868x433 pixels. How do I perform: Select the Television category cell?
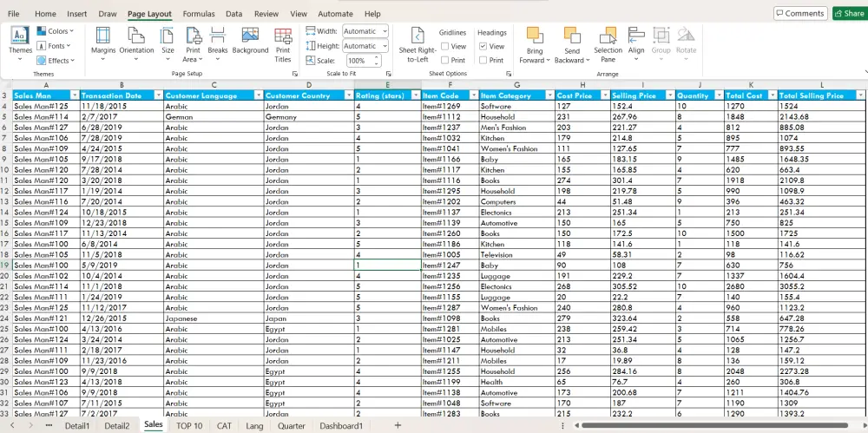[x=516, y=255]
